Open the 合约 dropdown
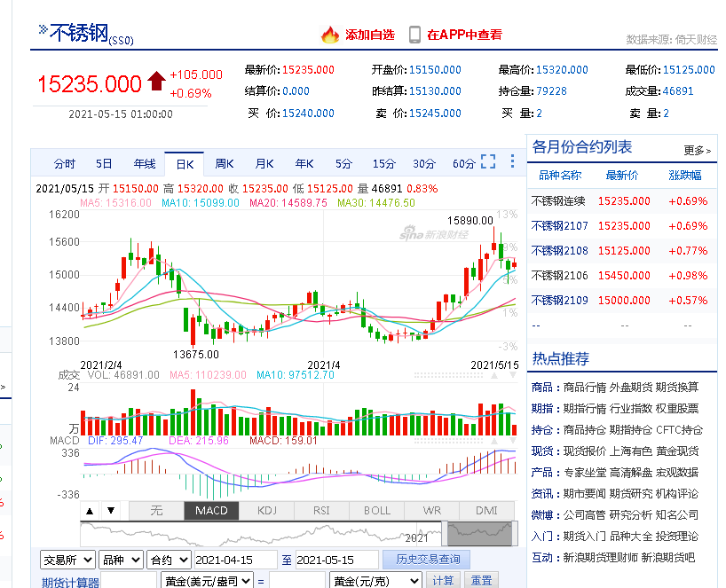 pos(169,560)
